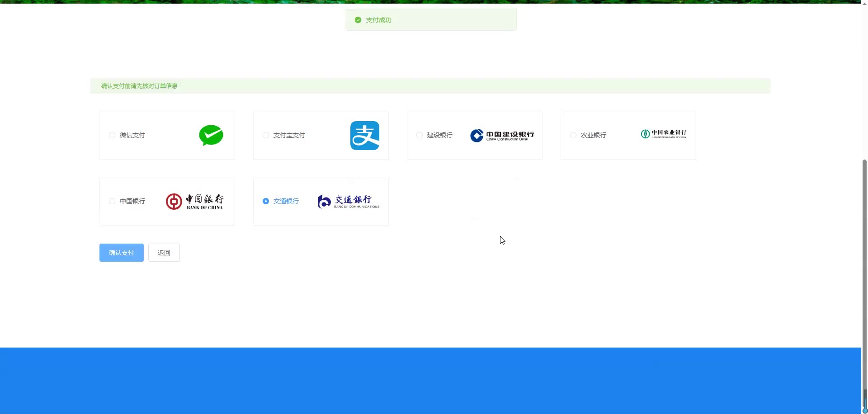The image size is (868, 414).
Task: Go back with the 返回 button
Action: (164, 253)
